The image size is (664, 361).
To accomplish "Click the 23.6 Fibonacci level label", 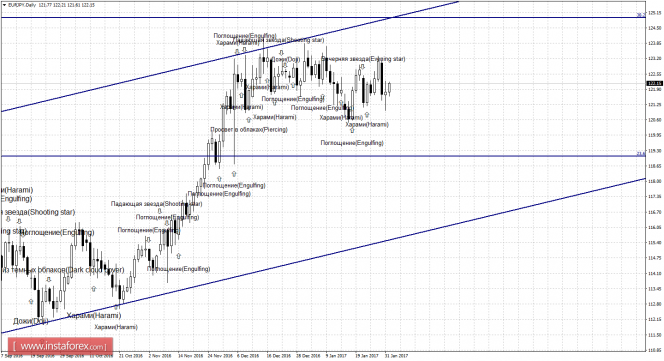I will tap(641, 153).
